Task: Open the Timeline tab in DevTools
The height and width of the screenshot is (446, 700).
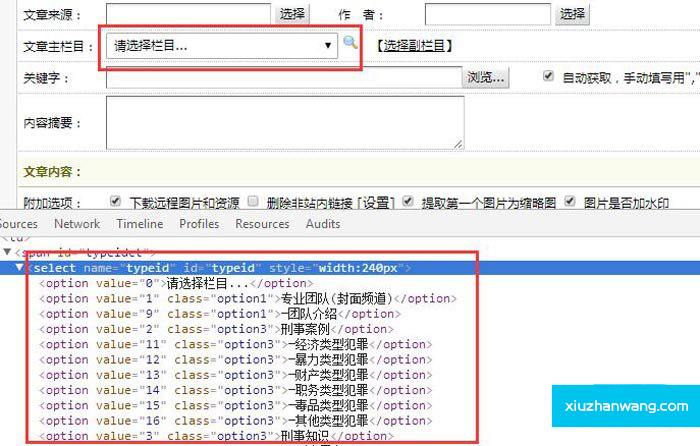Action: (139, 224)
